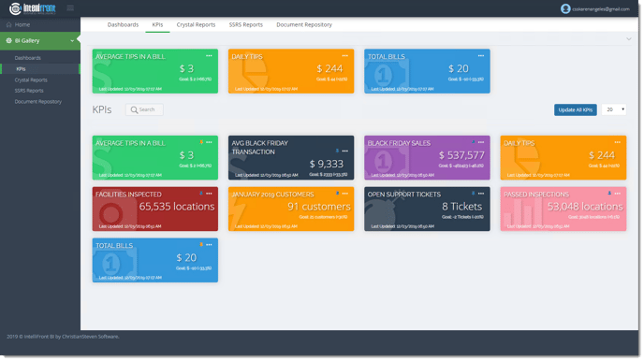The height and width of the screenshot is (361, 644).
Task: Go to Home in the sidebar
Action: click(40, 24)
